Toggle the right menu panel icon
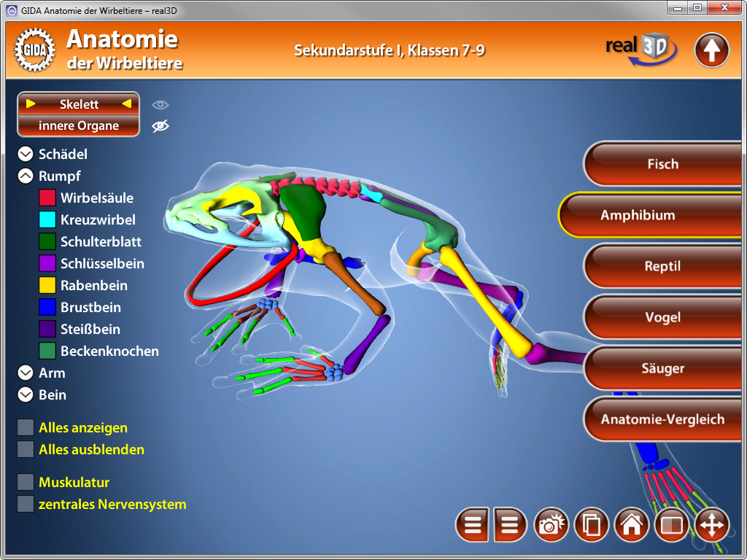The width and height of the screenshot is (747, 560). [x=510, y=525]
